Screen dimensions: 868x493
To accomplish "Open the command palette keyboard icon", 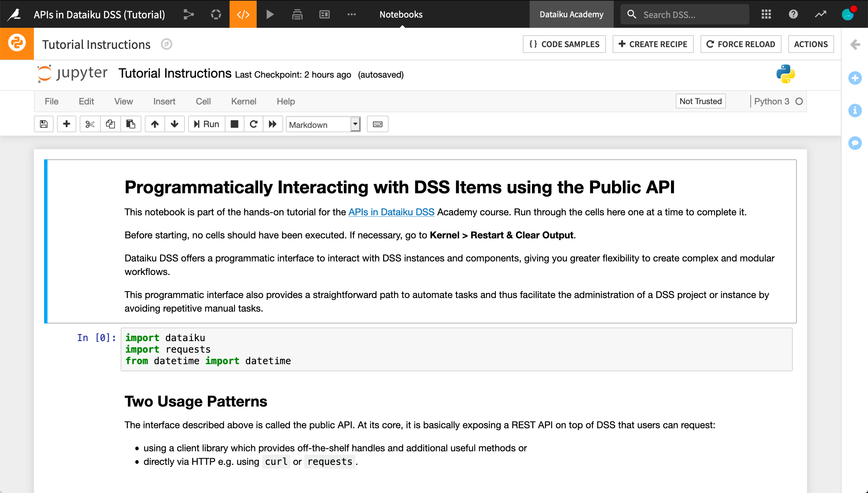I will click(377, 124).
